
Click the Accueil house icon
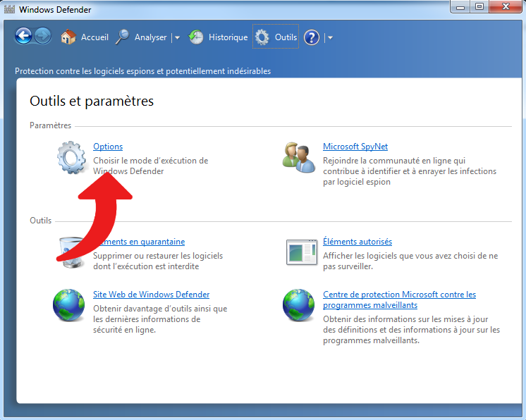[x=68, y=37]
